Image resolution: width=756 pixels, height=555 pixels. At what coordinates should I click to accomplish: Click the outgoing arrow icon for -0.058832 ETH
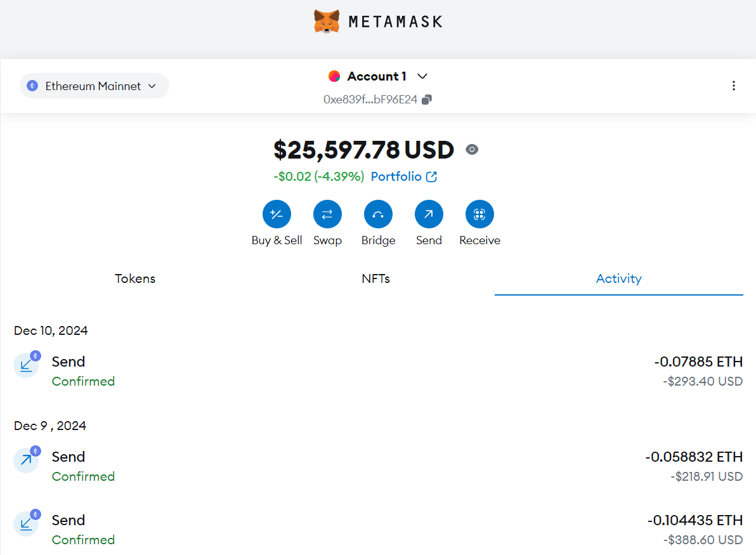[x=26, y=460]
